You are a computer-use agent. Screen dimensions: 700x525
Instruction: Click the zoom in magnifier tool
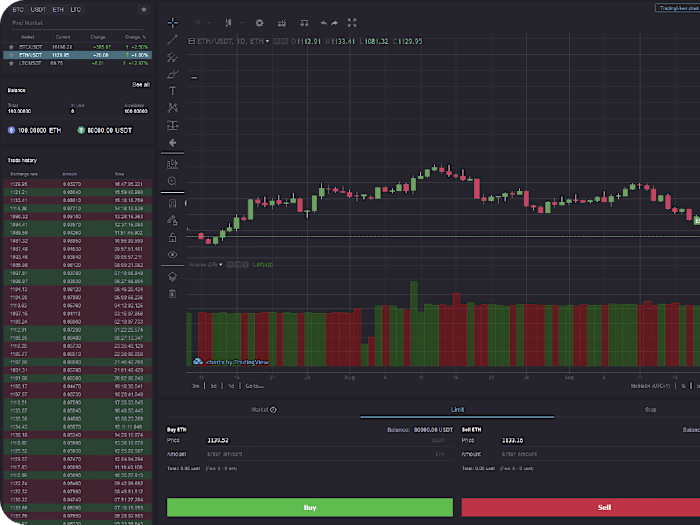coord(172,181)
